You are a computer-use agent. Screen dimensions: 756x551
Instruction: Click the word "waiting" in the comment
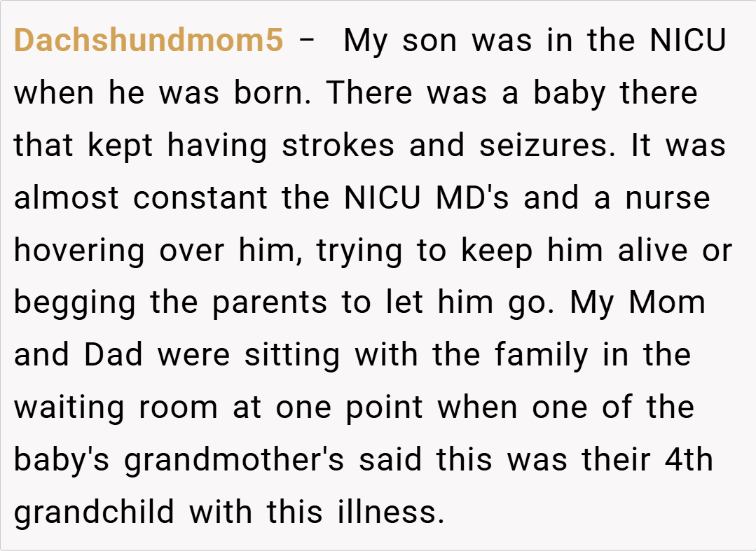click(69, 407)
